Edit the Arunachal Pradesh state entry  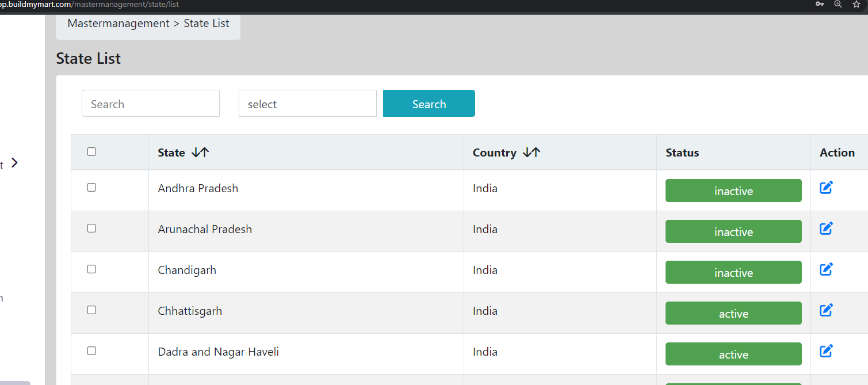[x=826, y=228]
